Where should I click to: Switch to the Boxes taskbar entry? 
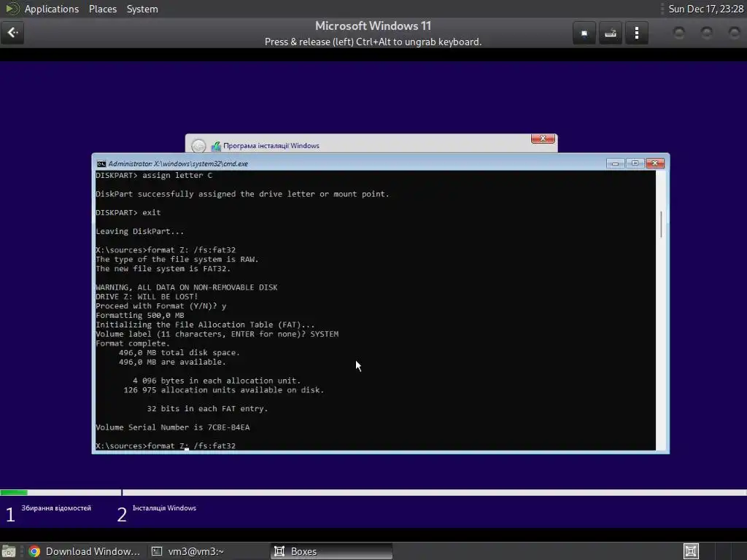tap(332, 551)
